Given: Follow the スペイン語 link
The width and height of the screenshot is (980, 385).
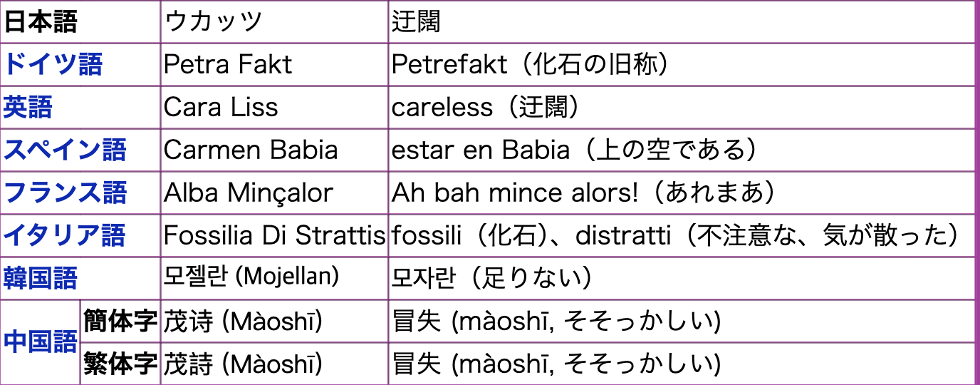Looking at the screenshot, I should coord(65,150).
